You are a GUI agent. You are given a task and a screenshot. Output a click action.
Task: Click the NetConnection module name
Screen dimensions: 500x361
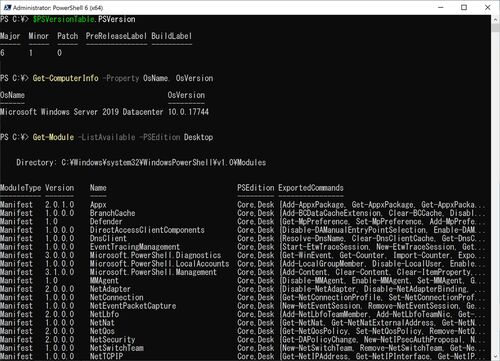116,297
